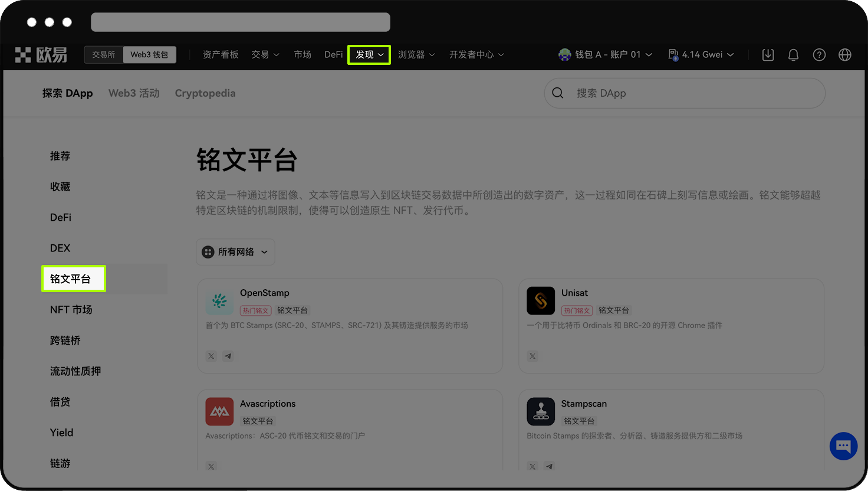The image size is (868, 491).
Task: Select the Cryptopedia tab
Action: pos(205,93)
